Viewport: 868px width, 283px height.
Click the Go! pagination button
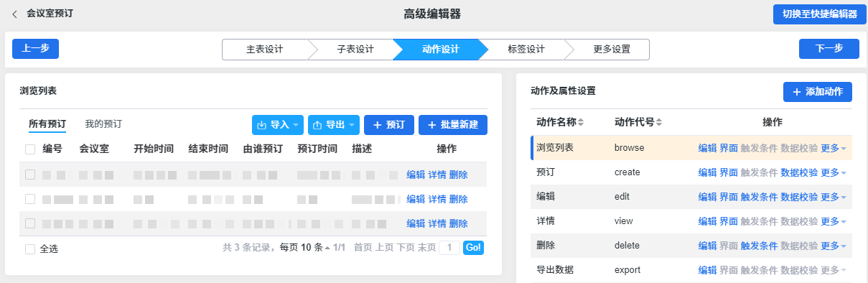(473, 248)
